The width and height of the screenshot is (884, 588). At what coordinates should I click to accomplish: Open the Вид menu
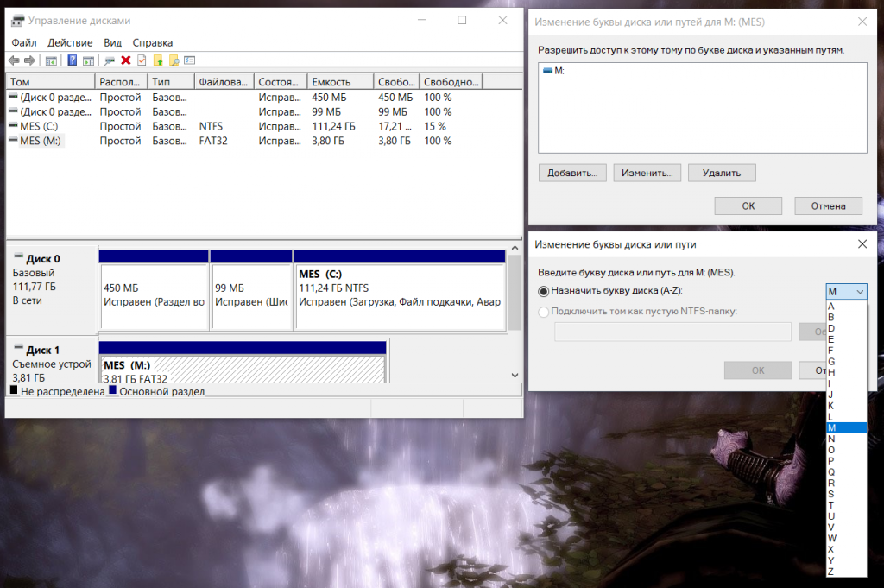tap(113, 43)
